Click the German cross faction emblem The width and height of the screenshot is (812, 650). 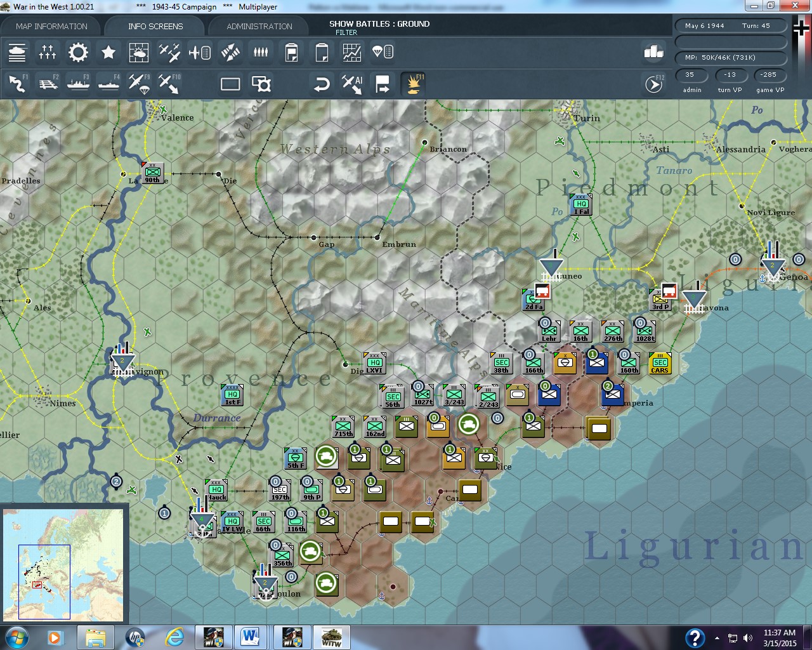pos(801,29)
